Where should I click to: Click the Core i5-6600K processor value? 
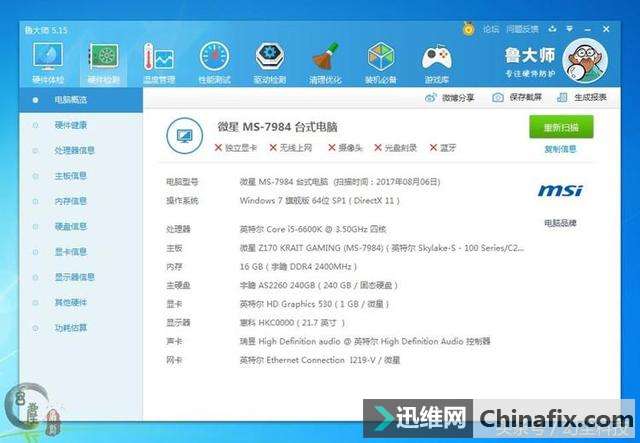click(x=313, y=229)
